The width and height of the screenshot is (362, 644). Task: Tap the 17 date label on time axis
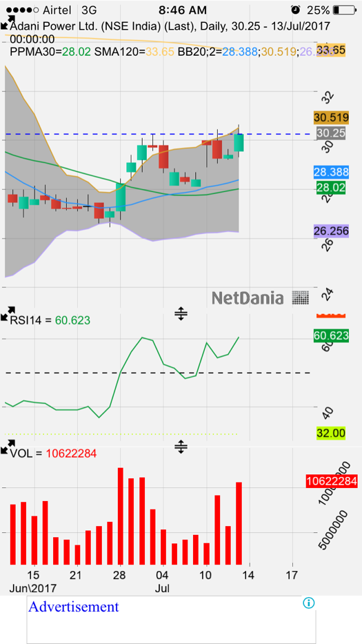(x=292, y=574)
